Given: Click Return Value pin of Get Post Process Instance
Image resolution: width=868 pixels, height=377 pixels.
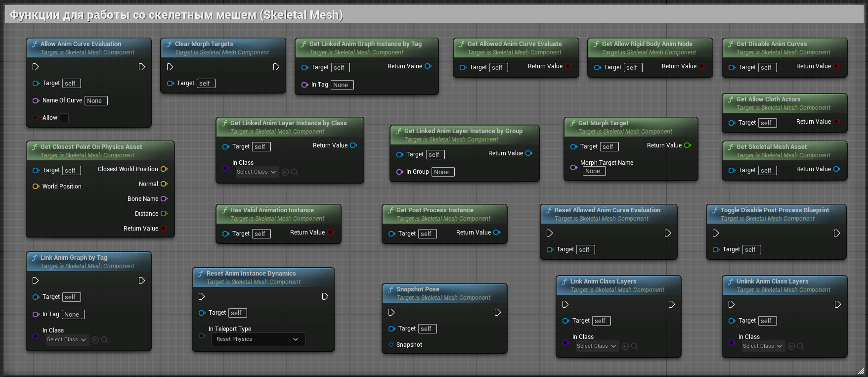Looking at the screenshot, I should [x=497, y=232].
